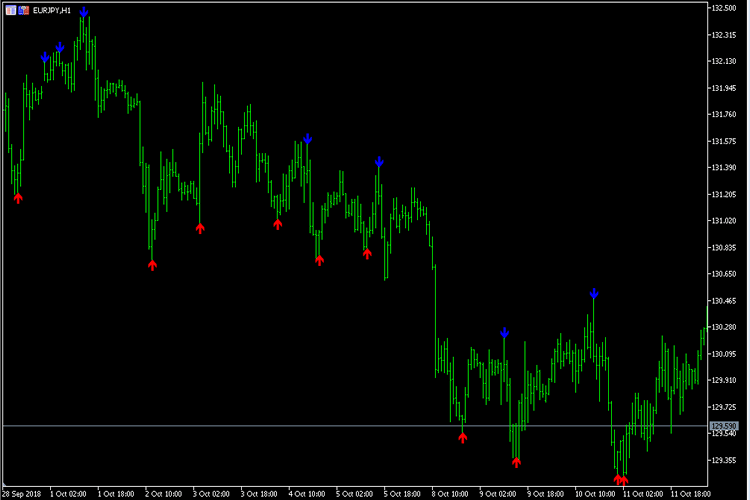Image resolution: width=750 pixels, height=500 pixels.
Task: Click red buy arrow above 3 Oct 02:00
Action: point(200,228)
